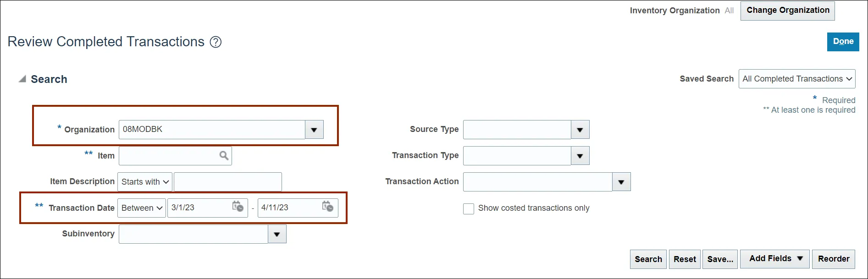Click the help icon beside page title

pos(216,42)
